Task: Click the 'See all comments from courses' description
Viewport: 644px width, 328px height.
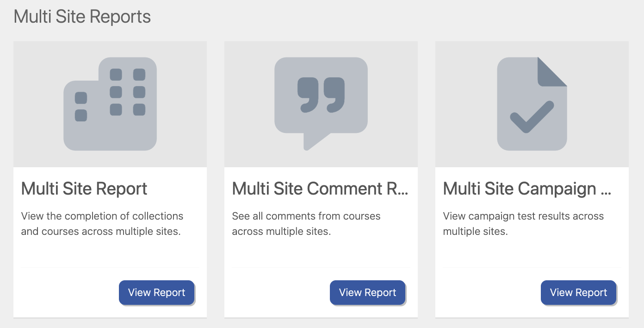Action: [x=306, y=224]
